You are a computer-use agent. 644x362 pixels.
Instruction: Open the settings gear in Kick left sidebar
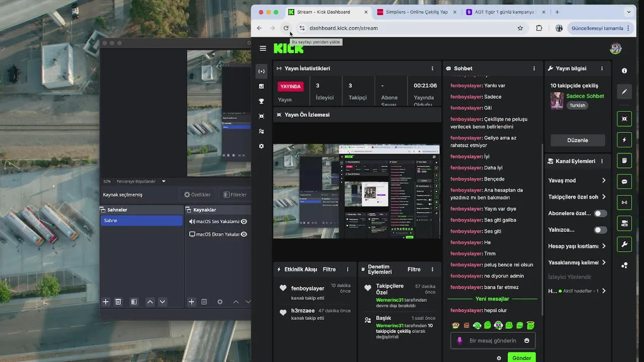(x=261, y=146)
